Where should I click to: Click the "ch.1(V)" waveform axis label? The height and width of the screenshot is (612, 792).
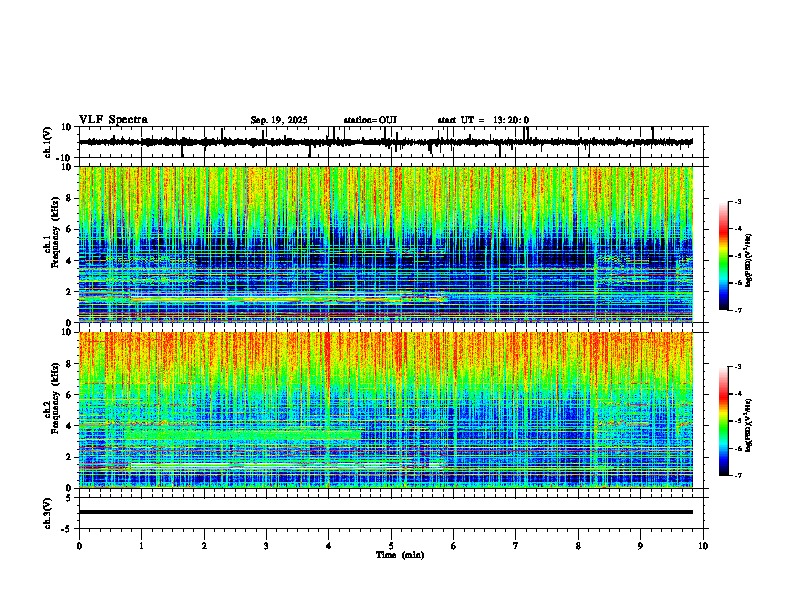[48, 142]
